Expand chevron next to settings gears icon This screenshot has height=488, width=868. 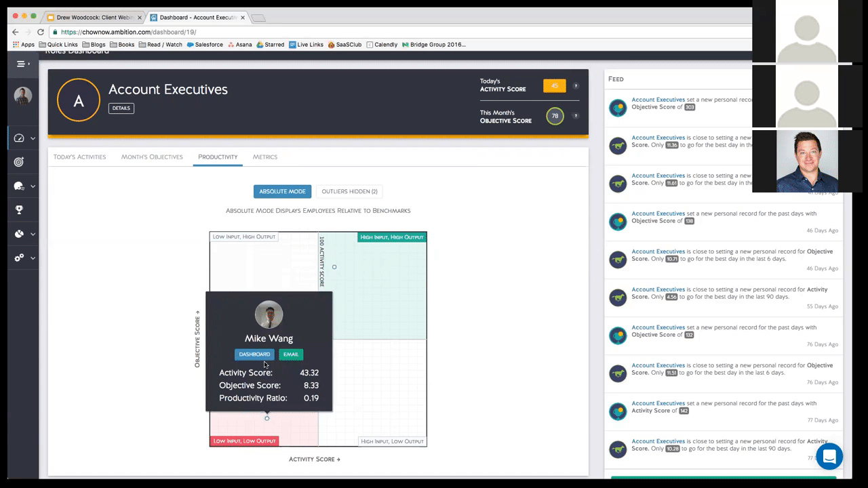coord(33,258)
